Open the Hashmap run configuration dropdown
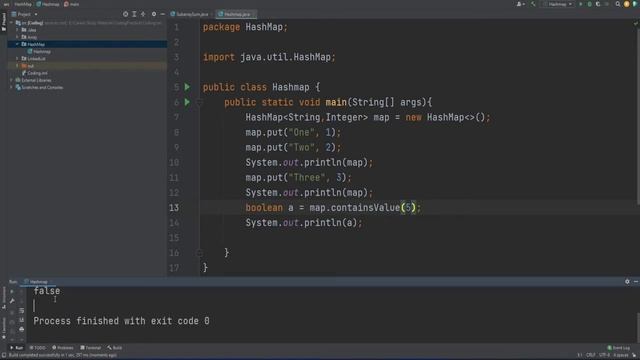The height and width of the screenshot is (360, 640). tap(558, 4)
